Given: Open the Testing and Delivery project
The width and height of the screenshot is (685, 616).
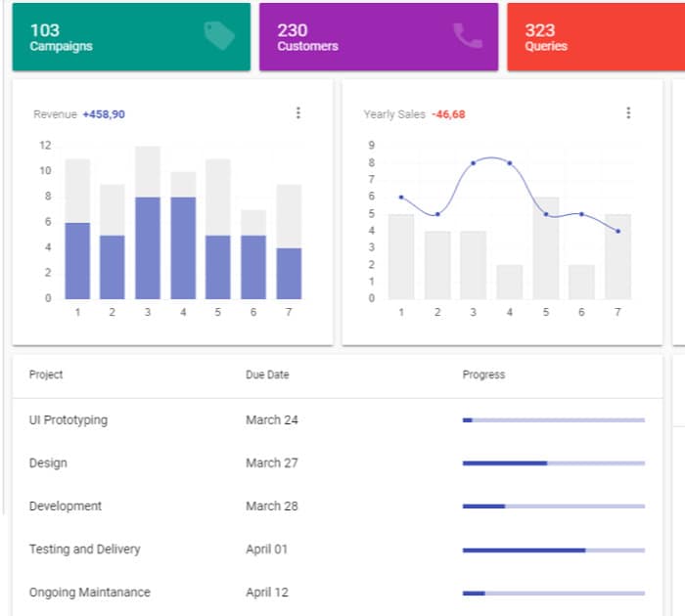Looking at the screenshot, I should coord(85,550).
